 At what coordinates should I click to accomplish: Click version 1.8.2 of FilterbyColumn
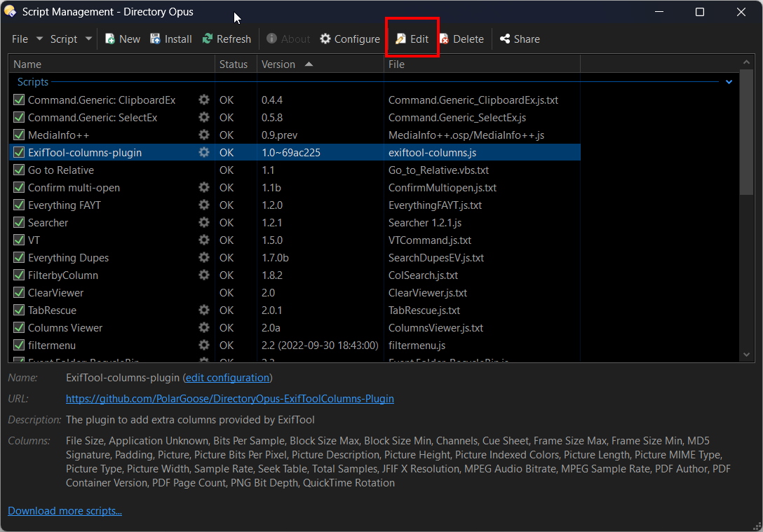[272, 275]
